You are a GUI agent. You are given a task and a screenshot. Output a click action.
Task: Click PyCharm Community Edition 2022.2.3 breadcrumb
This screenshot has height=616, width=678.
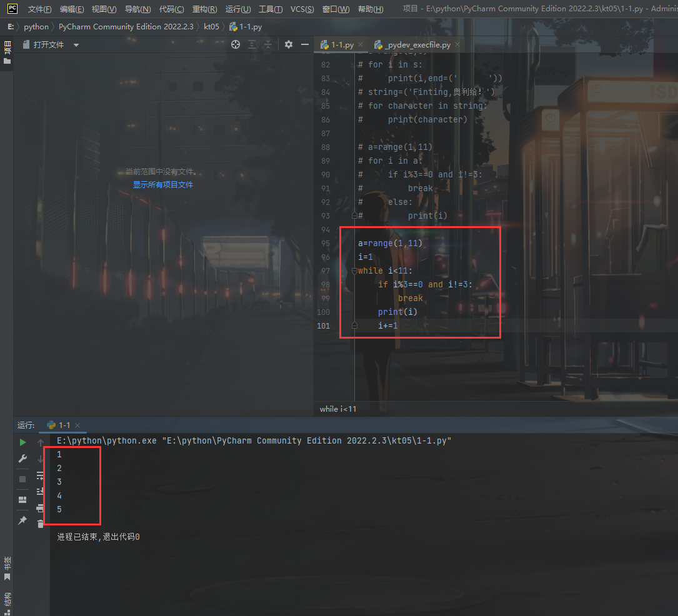(126, 27)
